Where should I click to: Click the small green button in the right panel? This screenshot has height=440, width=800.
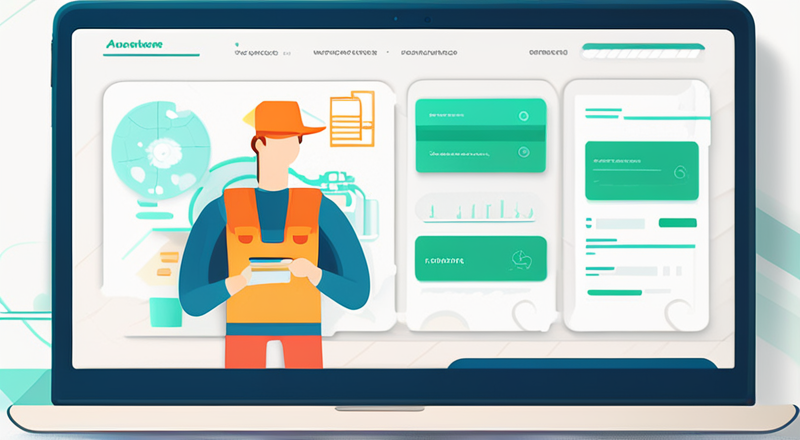coord(678,223)
